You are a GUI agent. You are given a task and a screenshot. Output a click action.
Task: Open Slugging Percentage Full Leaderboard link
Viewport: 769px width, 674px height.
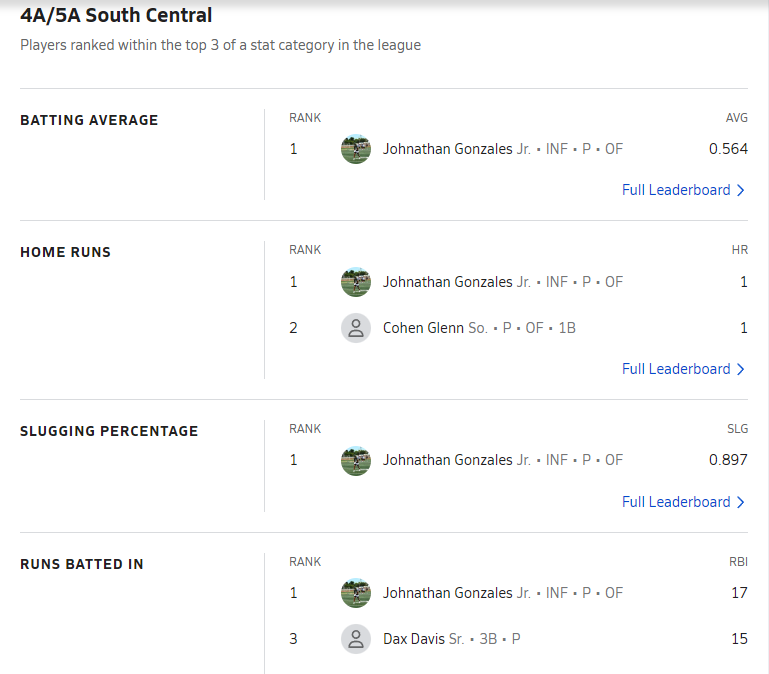coord(676,502)
